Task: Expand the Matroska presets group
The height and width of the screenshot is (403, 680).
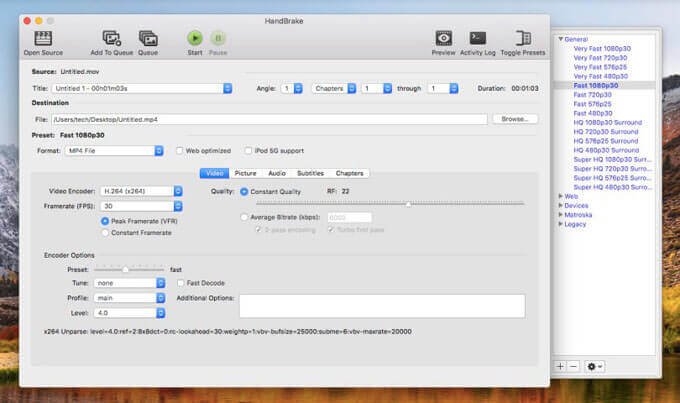Action: 560,215
